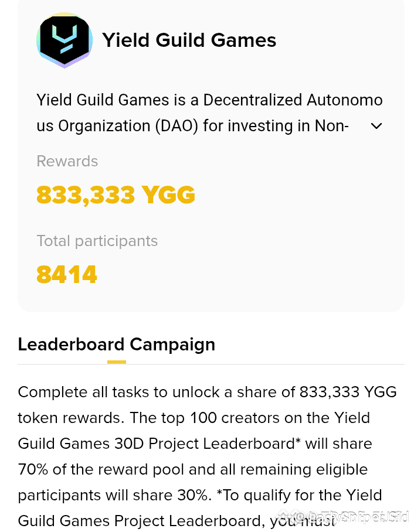
Task: Click the 'Complete all tasks' paragraph line
Action: point(207,392)
